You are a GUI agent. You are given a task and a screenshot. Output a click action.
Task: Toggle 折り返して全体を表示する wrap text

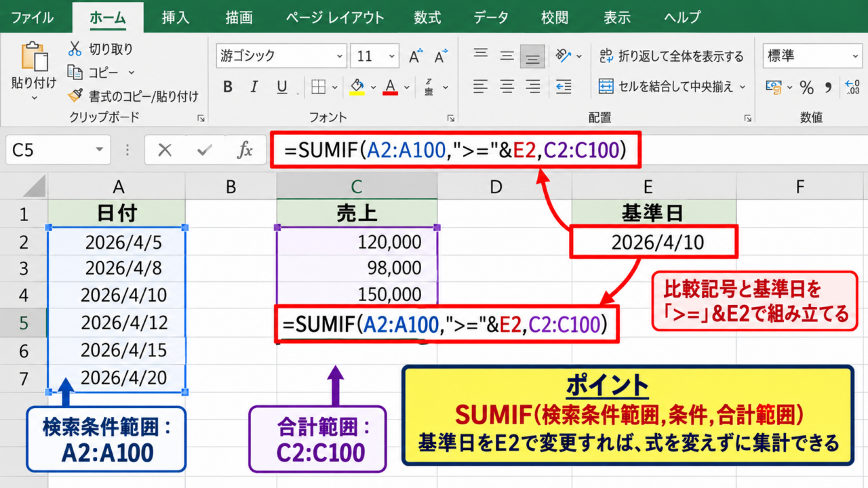tap(671, 56)
